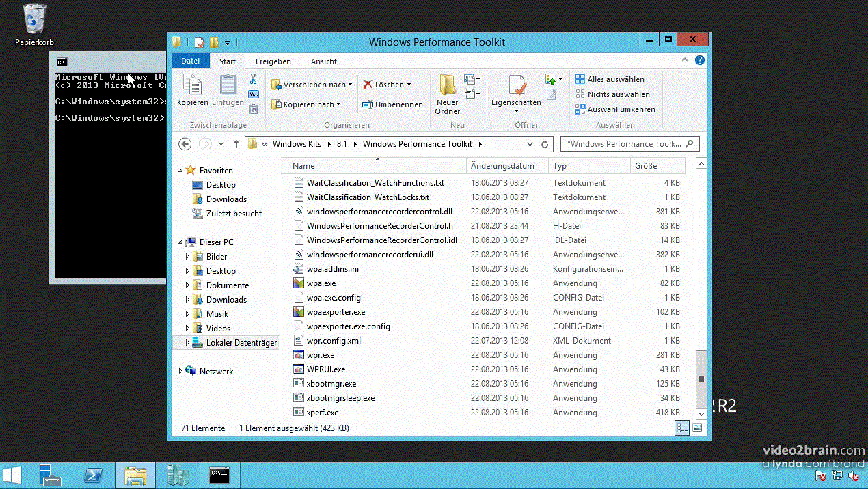Image resolution: width=868 pixels, height=489 pixels.
Task: Click the 8.1 breadcrumb segment
Action: (x=342, y=144)
